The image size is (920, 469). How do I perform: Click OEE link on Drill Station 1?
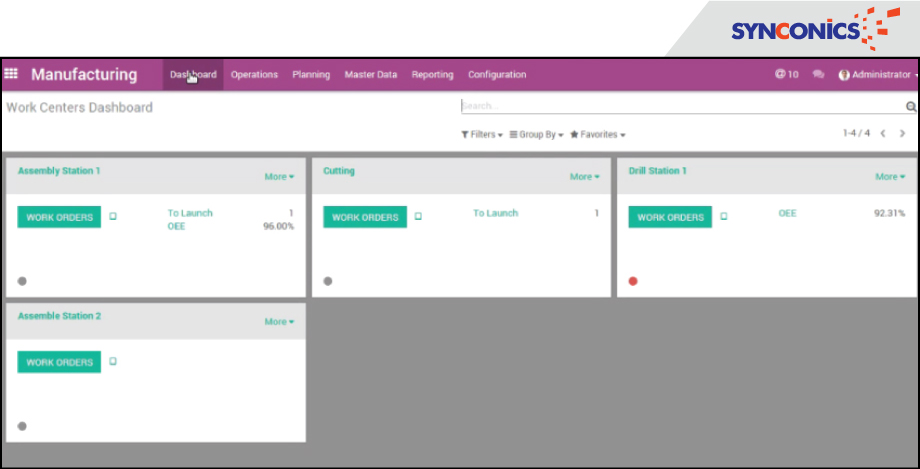pos(788,213)
